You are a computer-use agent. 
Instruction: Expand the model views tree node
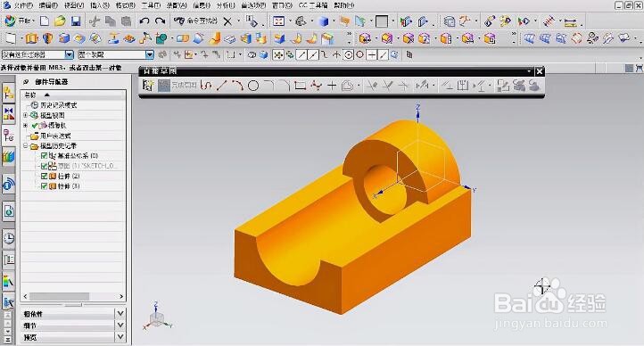26,115
